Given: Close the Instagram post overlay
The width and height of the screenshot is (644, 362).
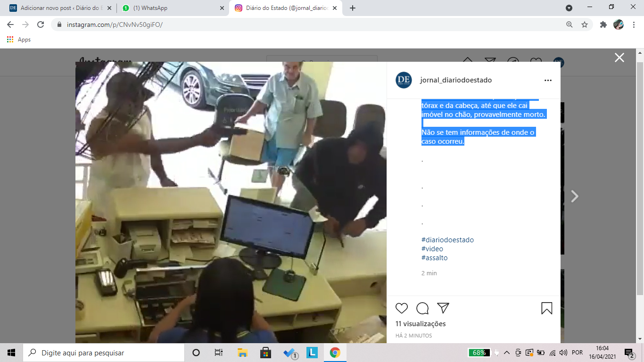Looking at the screenshot, I should point(619,58).
